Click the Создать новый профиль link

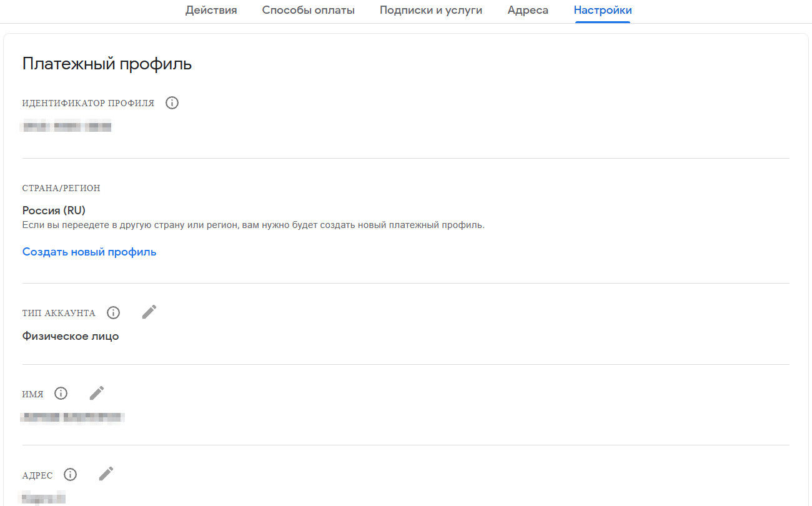pos(89,252)
